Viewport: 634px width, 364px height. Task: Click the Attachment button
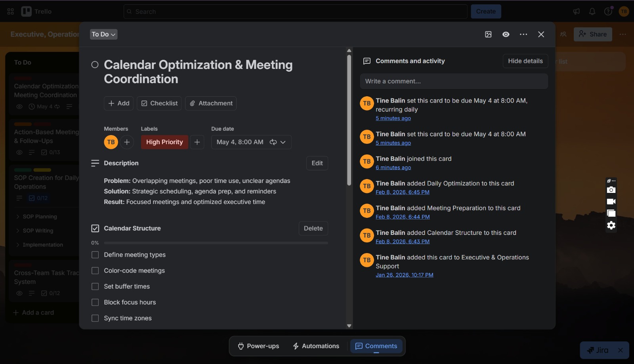[211, 103]
